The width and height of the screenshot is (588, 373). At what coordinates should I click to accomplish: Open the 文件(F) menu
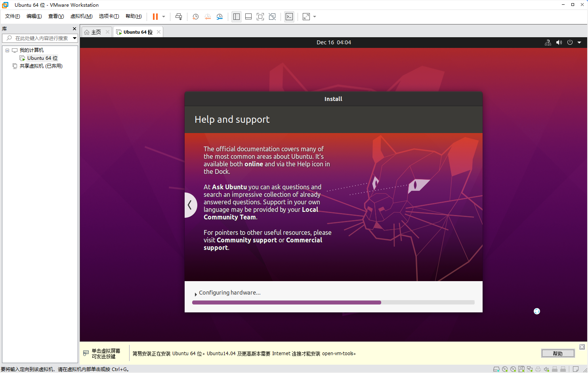(12, 16)
